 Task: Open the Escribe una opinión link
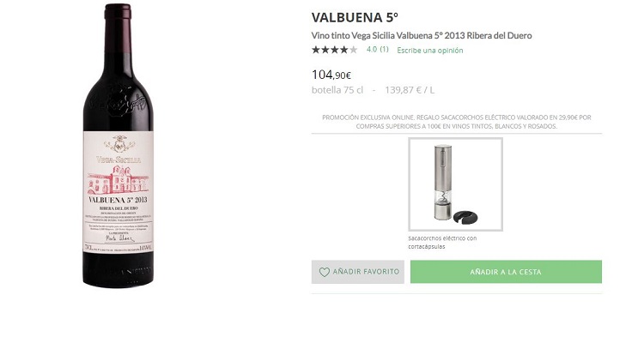[x=429, y=50]
